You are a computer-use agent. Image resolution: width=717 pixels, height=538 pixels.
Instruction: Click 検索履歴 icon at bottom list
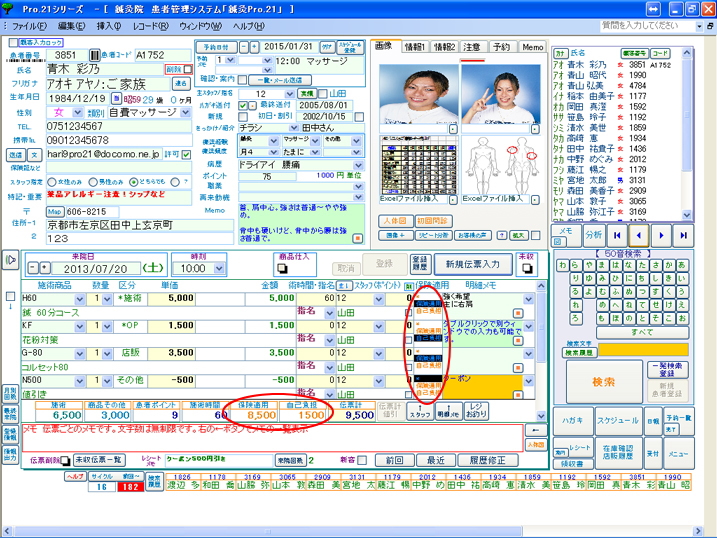click(154, 481)
